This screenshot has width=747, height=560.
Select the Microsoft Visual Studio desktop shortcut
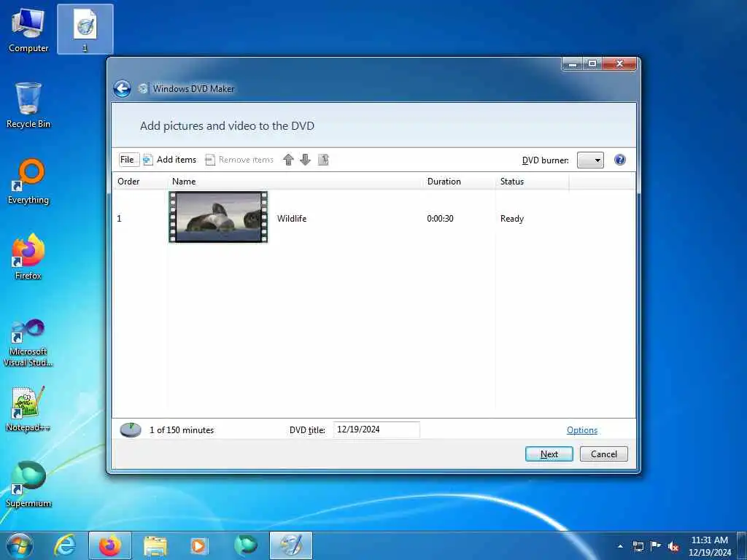tap(28, 343)
